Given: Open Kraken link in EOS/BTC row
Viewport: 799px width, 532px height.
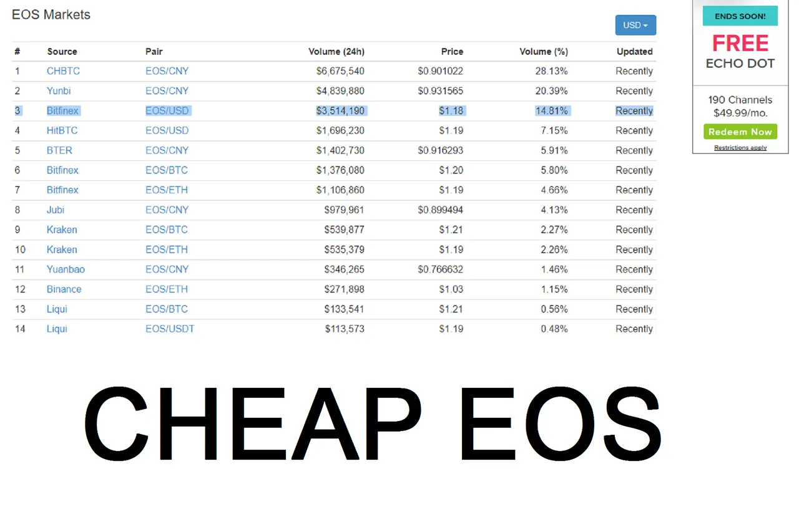Looking at the screenshot, I should 62,230.
